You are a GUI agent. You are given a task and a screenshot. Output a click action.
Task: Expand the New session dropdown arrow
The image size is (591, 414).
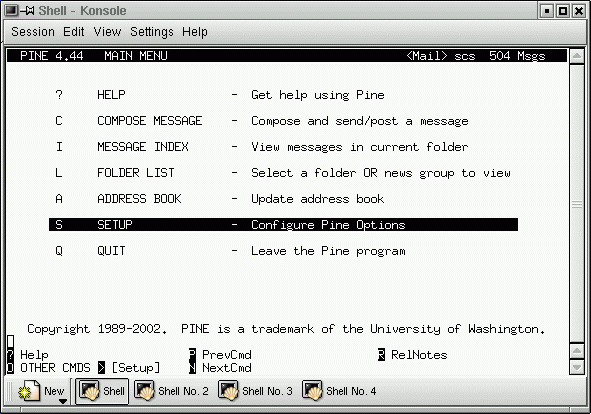tap(63, 402)
